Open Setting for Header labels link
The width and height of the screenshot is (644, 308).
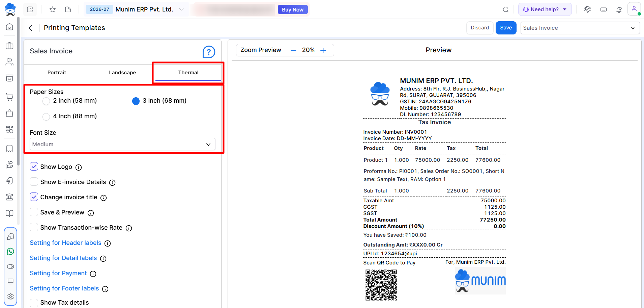pyautogui.click(x=65, y=243)
